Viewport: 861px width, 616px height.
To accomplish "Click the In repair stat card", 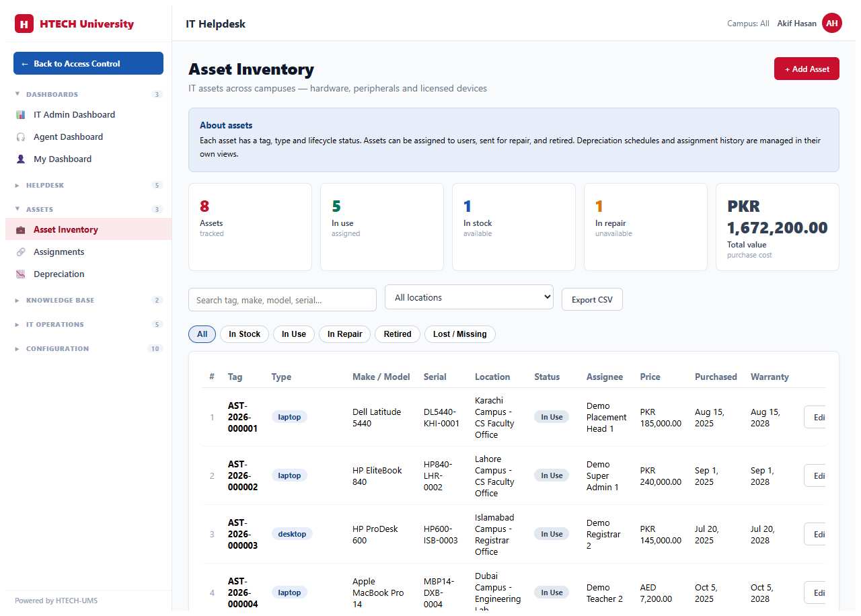I will (x=646, y=227).
